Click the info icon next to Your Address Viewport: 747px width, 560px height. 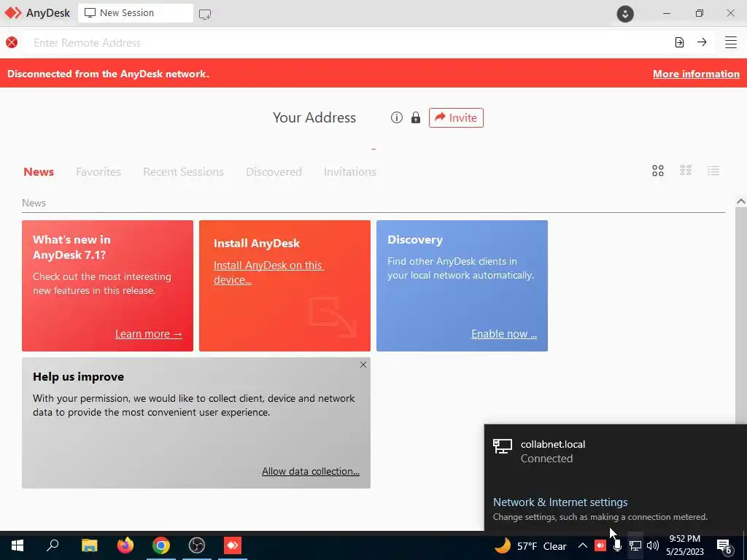coord(397,117)
